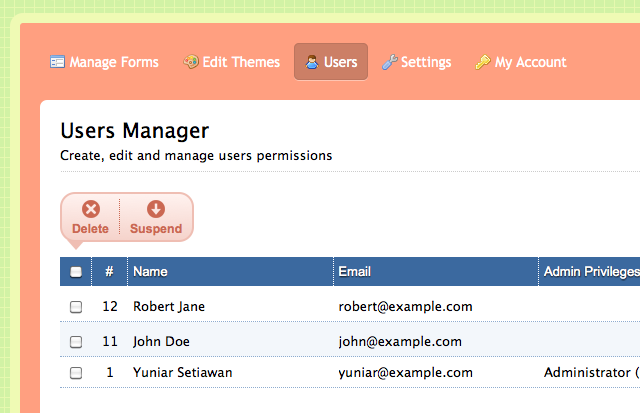640x415 pixels.
Task: Open the Manage Forms tab
Action: [x=104, y=62]
